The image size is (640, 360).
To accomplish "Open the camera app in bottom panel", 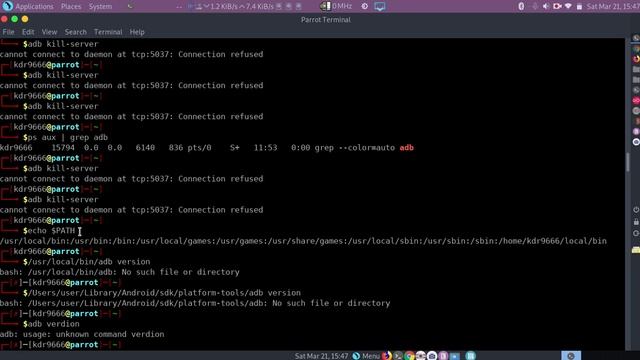I will click(432, 356).
